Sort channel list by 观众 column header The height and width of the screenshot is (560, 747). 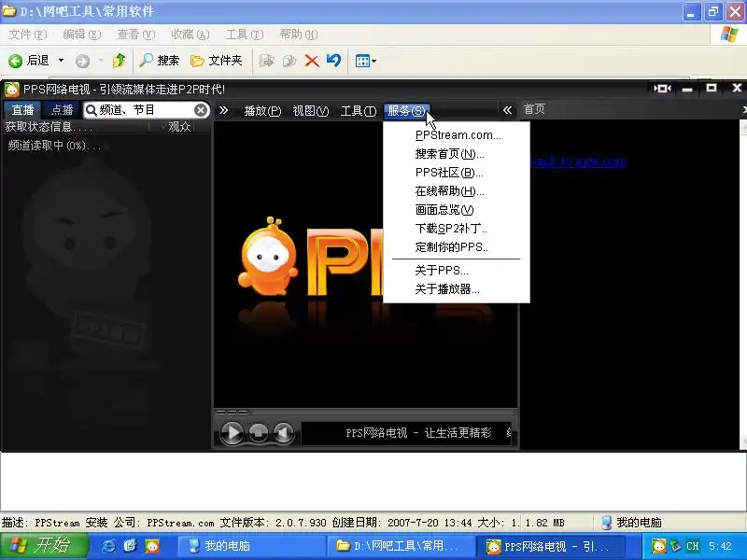pyautogui.click(x=179, y=127)
